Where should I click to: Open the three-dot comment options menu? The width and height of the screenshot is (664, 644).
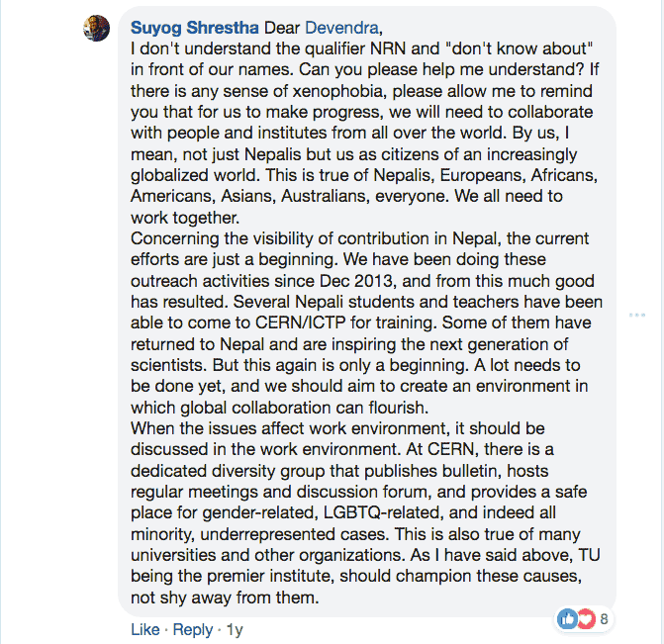637,315
